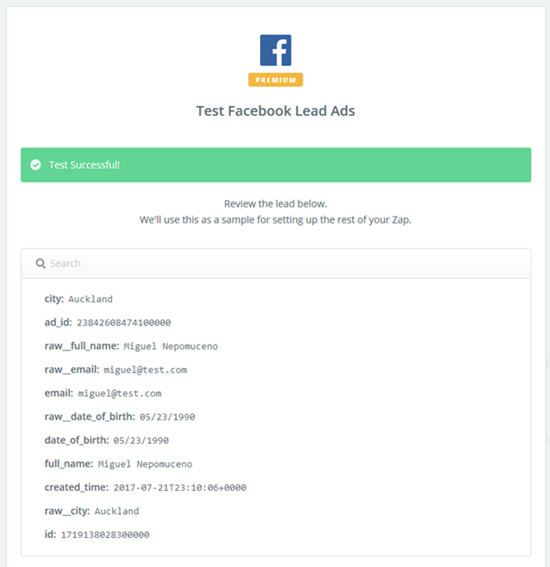Click the green checkmark success icon
Screen dimensions: 550x567
tap(35, 165)
